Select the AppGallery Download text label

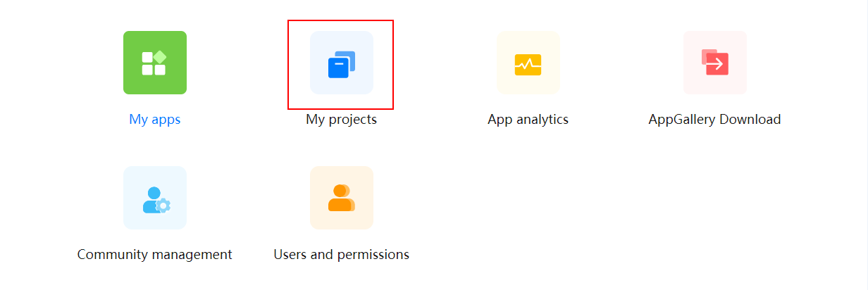[715, 120]
